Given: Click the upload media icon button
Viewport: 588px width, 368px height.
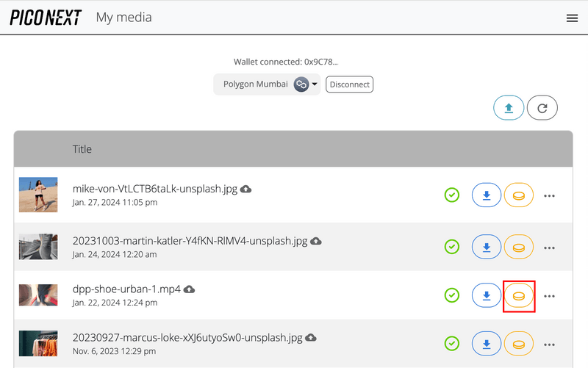Looking at the screenshot, I should click(509, 108).
